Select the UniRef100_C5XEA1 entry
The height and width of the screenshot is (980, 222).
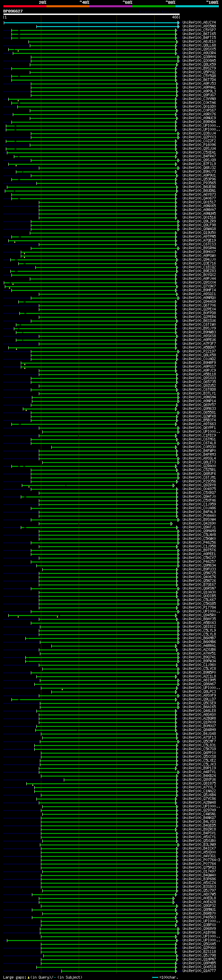pos(199,153)
